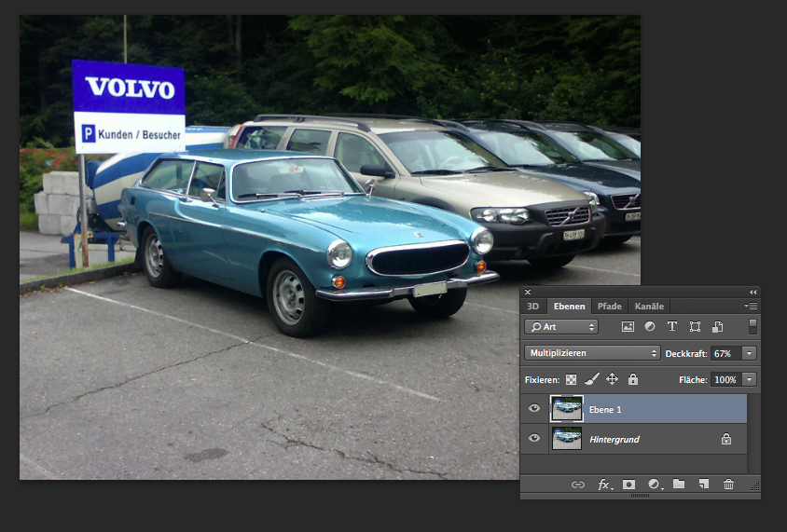Open the fx layer style menu
The width and height of the screenshot is (787, 532).
tap(605, 484)
